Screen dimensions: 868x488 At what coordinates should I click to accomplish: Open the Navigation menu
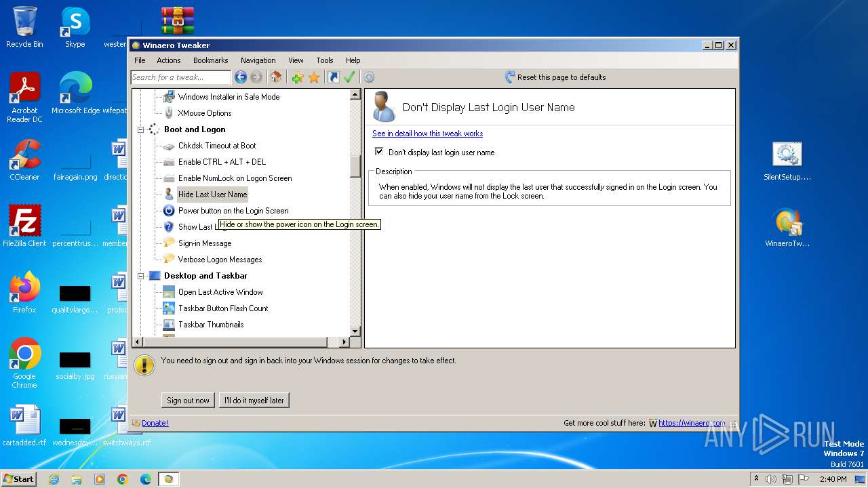(258, 60)
